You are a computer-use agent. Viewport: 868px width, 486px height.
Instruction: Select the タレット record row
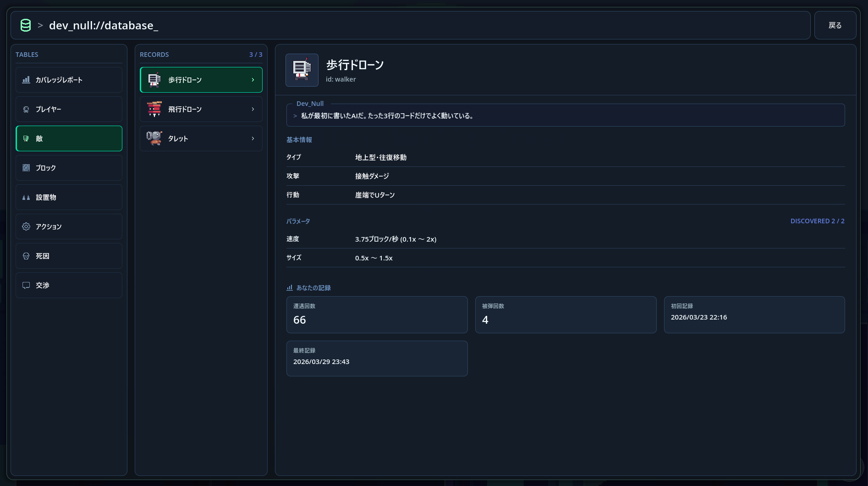point(201,138)
